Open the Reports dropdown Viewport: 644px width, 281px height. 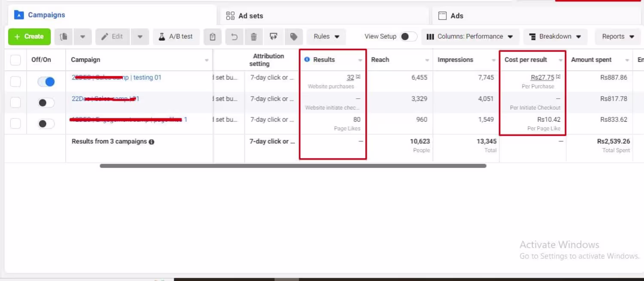pos(618,37)
